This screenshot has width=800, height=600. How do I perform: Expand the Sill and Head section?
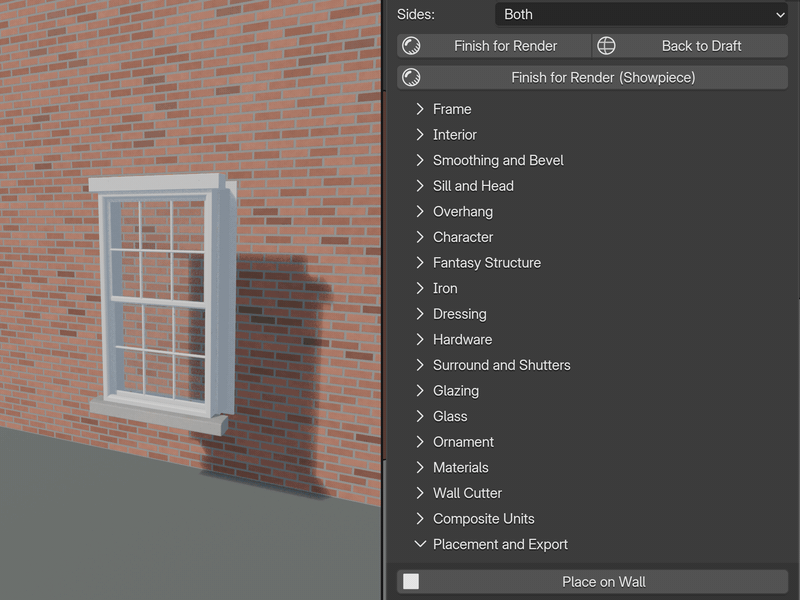[420, 186]
